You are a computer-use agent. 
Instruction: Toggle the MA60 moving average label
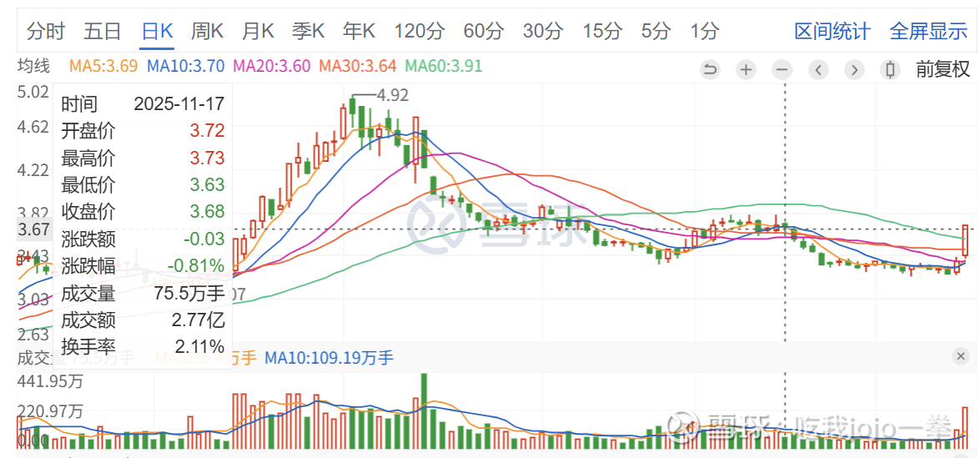[x=444, y=66]
